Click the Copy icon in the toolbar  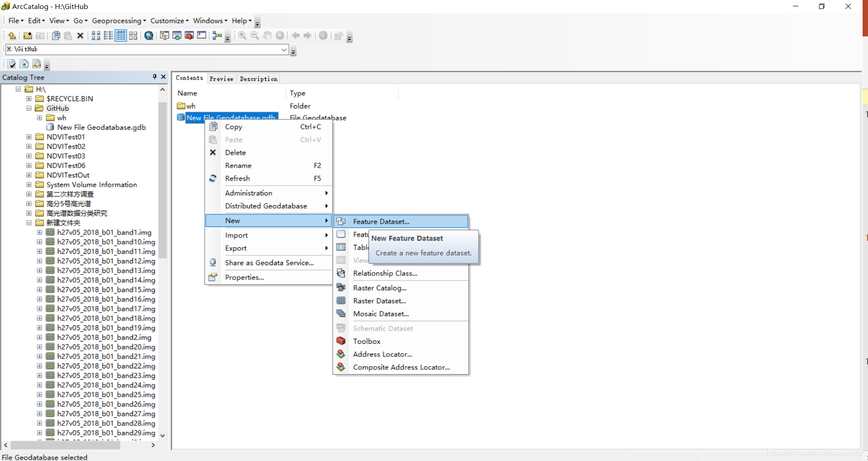[56, 35]
